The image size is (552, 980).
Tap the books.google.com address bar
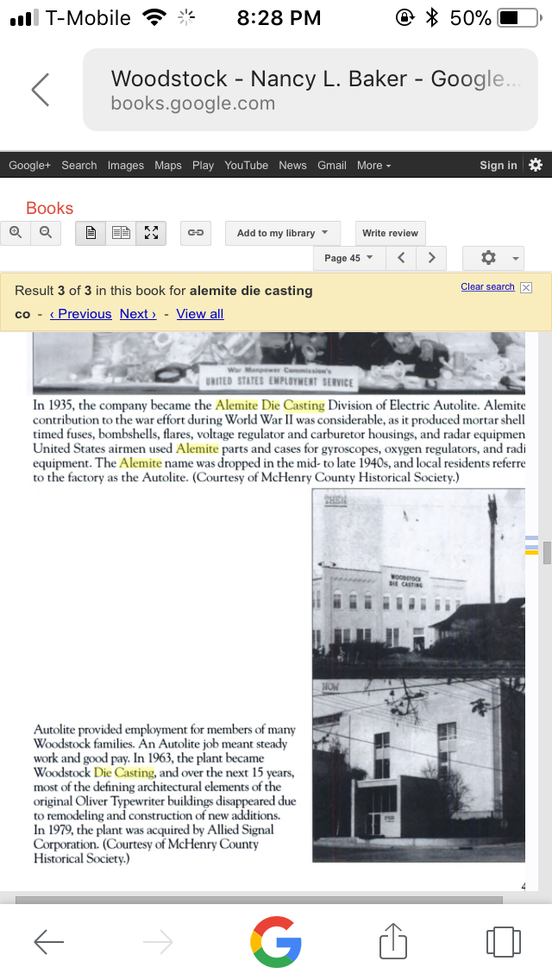310,90
